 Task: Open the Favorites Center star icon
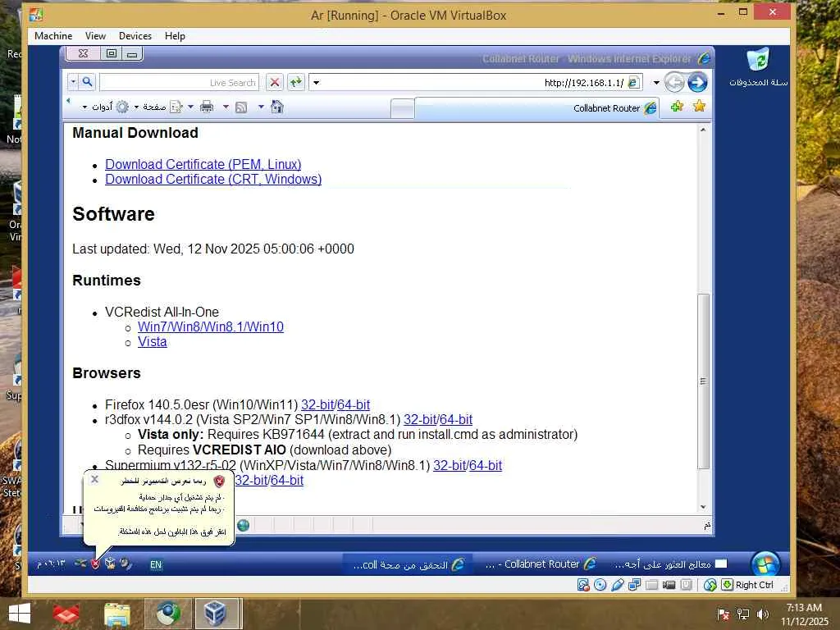[x=699, y=106]
